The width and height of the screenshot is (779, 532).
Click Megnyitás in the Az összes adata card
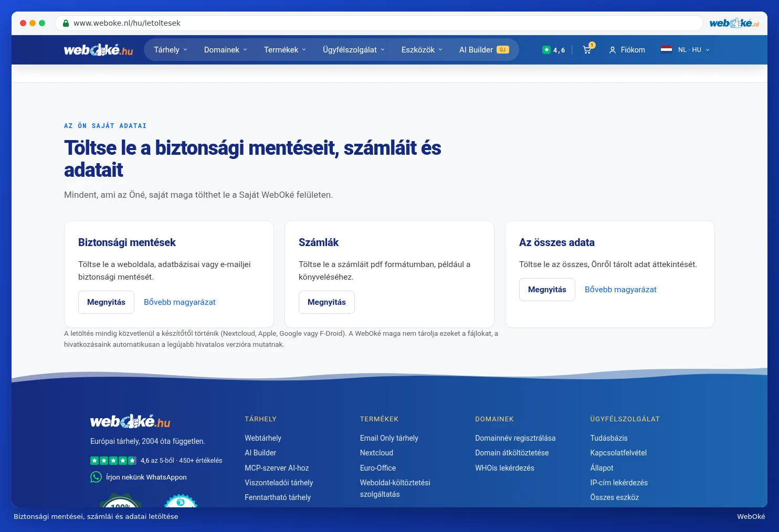pos(547,290)
